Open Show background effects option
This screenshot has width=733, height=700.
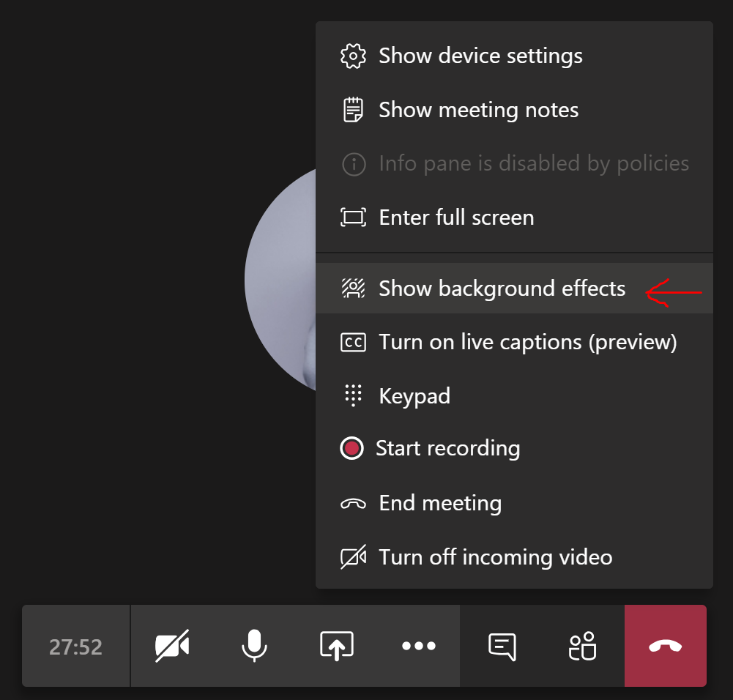click(x=514, y=288)
